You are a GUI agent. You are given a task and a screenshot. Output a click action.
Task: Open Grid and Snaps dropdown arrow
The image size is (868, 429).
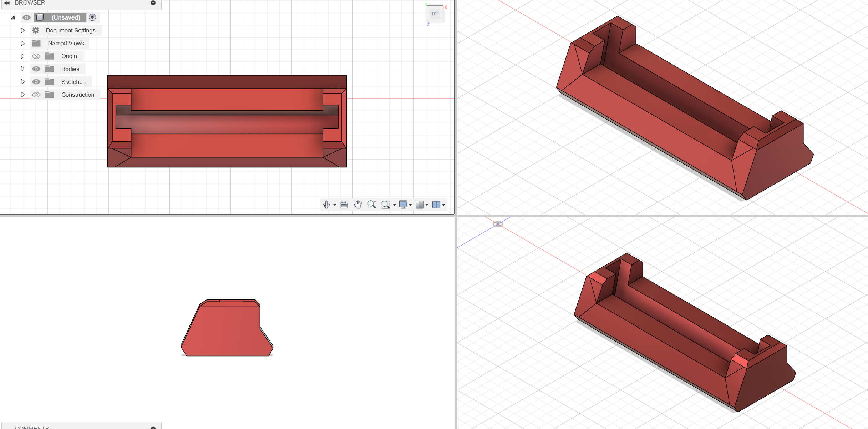[x=427, y=205]
